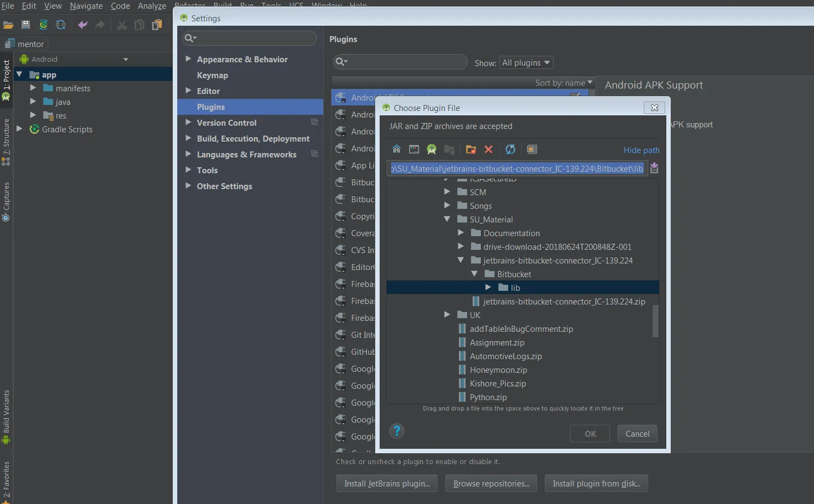Click the Hide path link
Viewport: 814px width, 504px height.
coord(642,150)
